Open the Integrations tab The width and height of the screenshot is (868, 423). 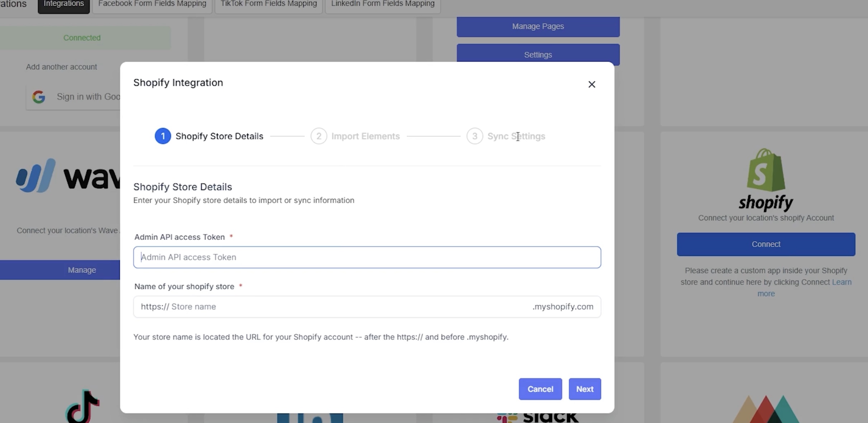[63, 4]
